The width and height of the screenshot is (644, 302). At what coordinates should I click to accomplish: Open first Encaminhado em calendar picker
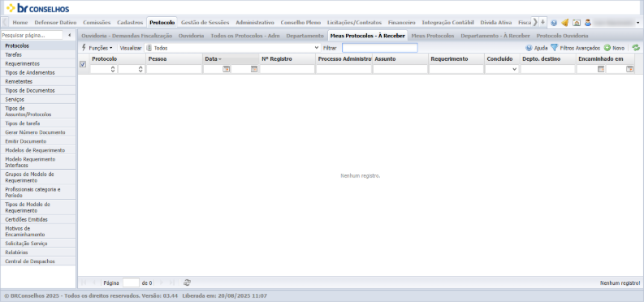click(601, 69)
